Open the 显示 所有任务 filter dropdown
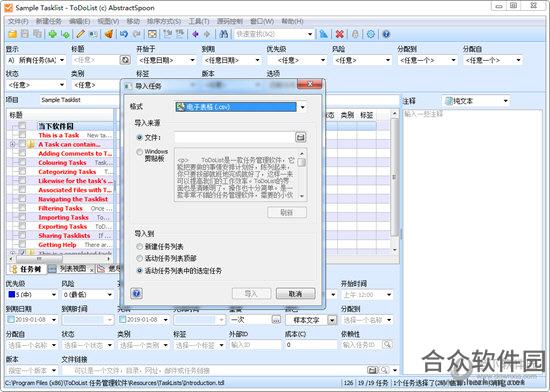 [62, 60]
